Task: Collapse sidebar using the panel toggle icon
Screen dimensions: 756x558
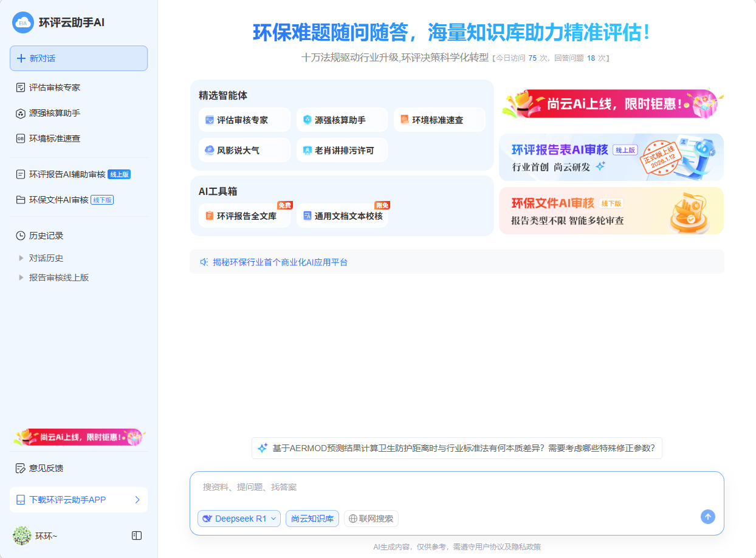Action: click(x=137, y=536)
